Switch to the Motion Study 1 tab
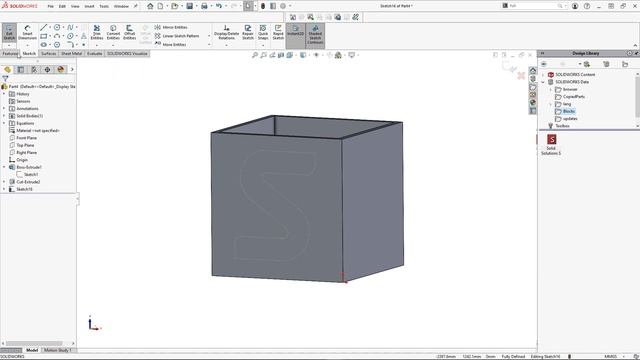Screen dimensions: 640x360 58,350
